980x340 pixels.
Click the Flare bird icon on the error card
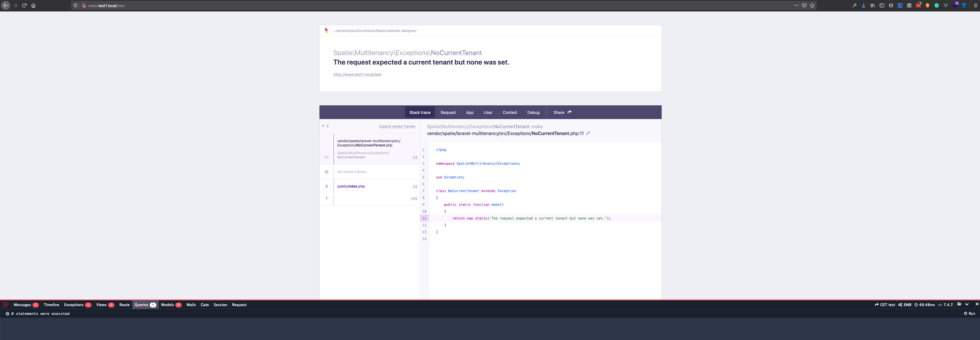326,31
